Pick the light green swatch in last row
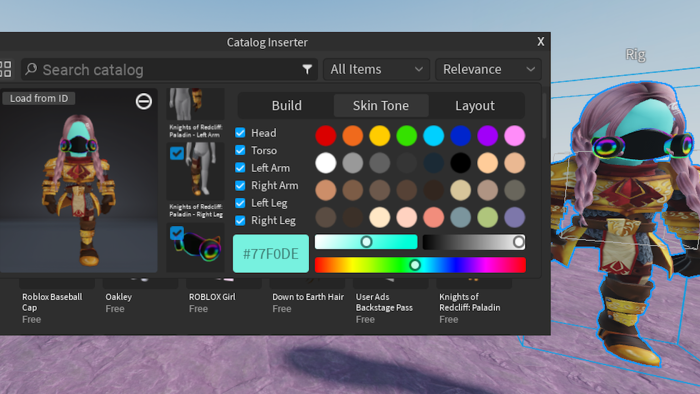The height and width of the screenshot is (394, 700). [488, 217]
